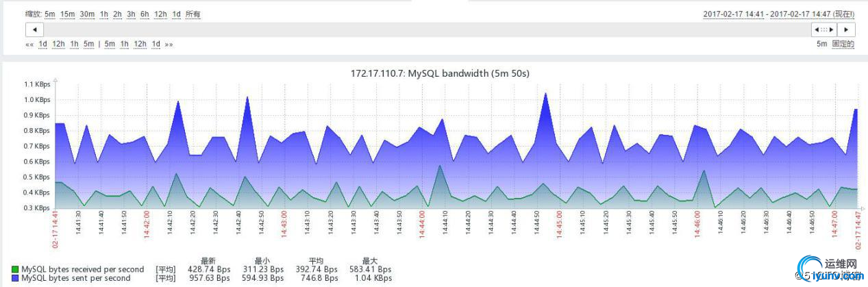Set zoom to 15m
868x287 pixels.
67,14
